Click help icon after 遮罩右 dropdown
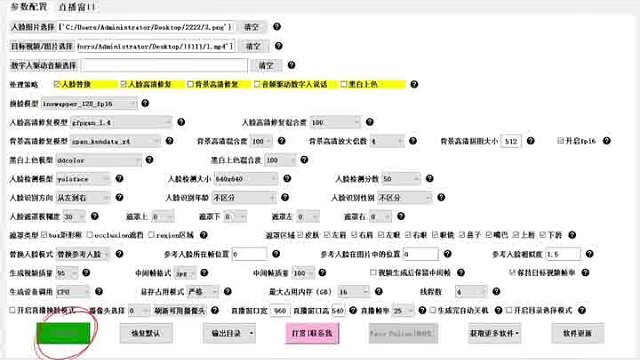 (401, 216)
